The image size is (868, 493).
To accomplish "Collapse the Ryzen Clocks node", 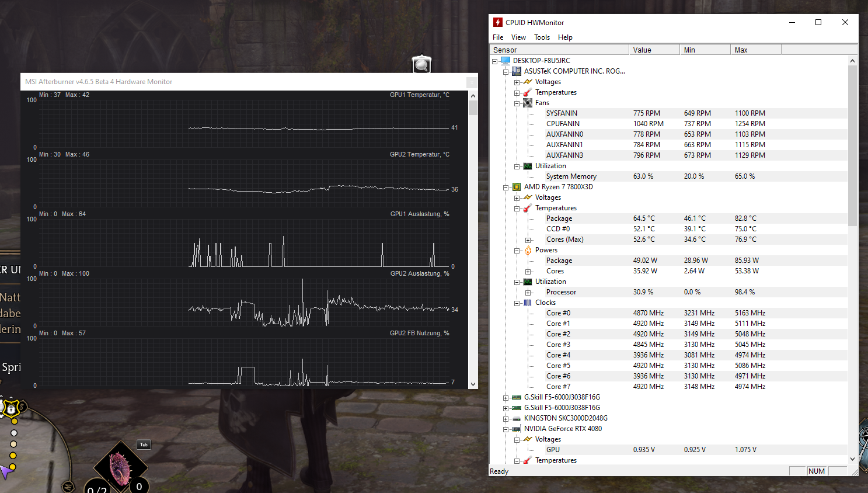I will point(517,303).
